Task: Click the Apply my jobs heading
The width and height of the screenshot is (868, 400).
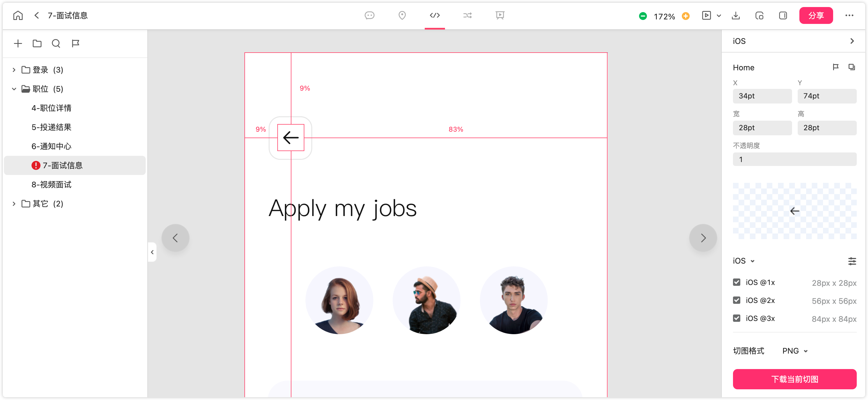Action: click(x=342, y=209)
